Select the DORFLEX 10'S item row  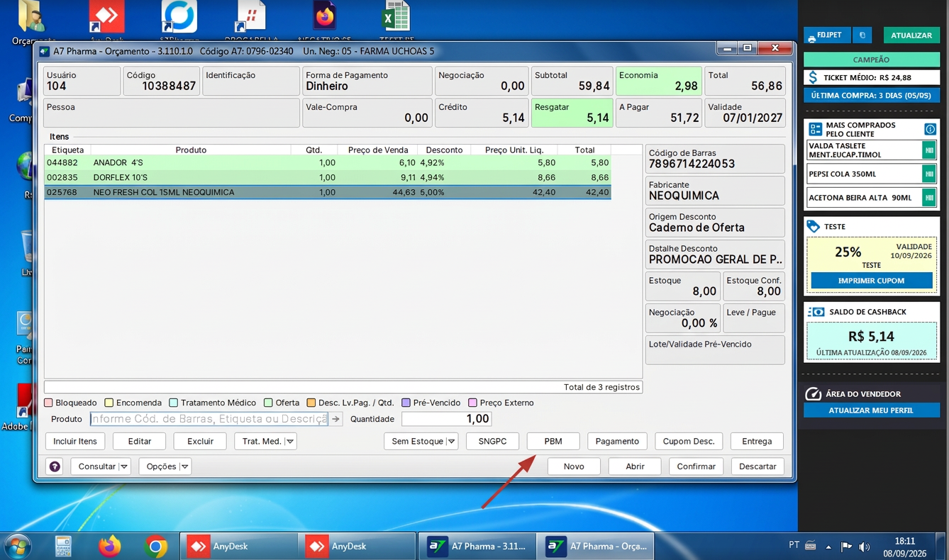pos(328,177)
